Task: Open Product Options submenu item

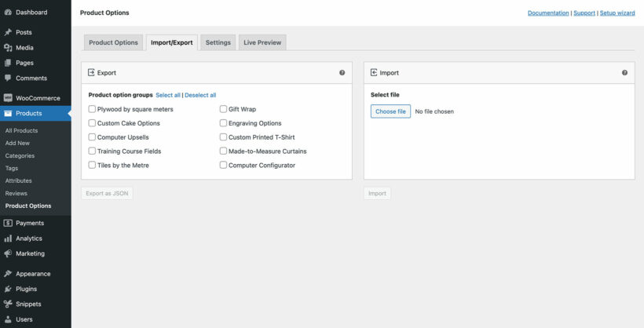Action: [x=28, y=206]
